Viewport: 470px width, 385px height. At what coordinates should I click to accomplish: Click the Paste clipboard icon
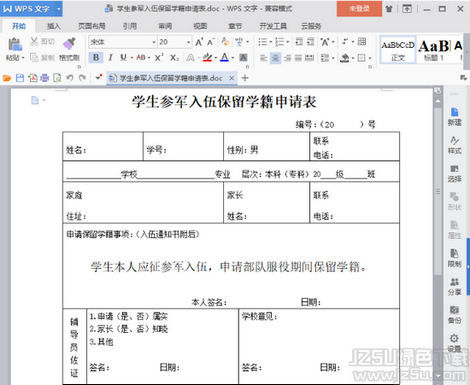pyautogui.click(x=15, y=44)
